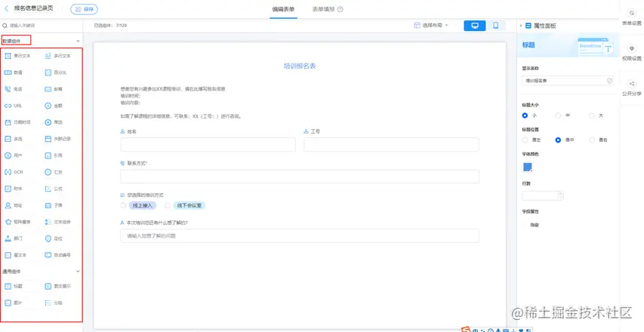Add the 标题 heading component from 通用组件
The width and height of the screenshot is (644, 332).
pos(14,286)
